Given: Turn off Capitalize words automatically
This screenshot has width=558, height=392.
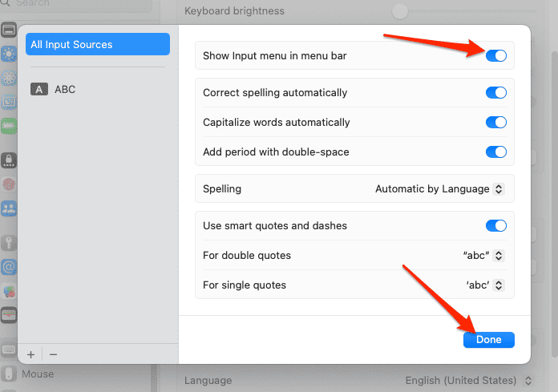Looking at the screenshot, I should 496,123.
